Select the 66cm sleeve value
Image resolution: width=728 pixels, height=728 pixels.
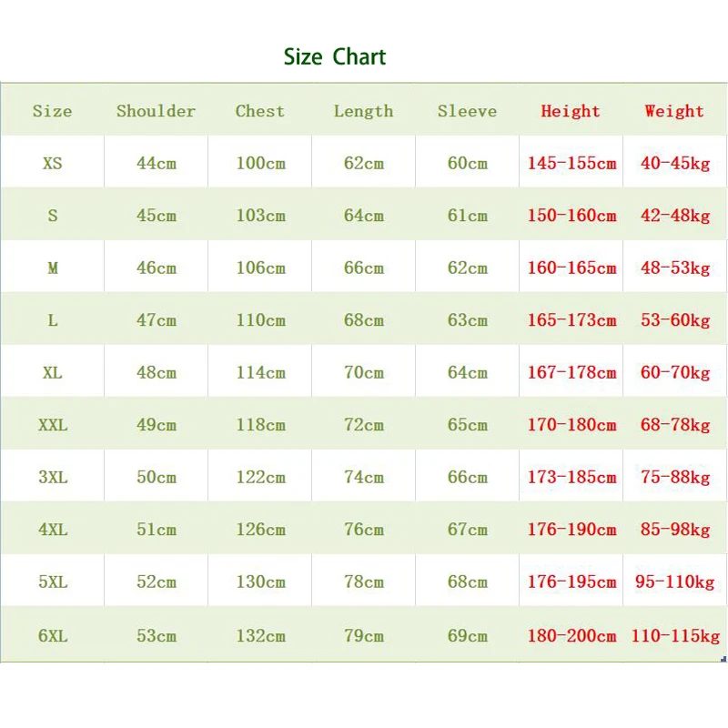[468, 478]
